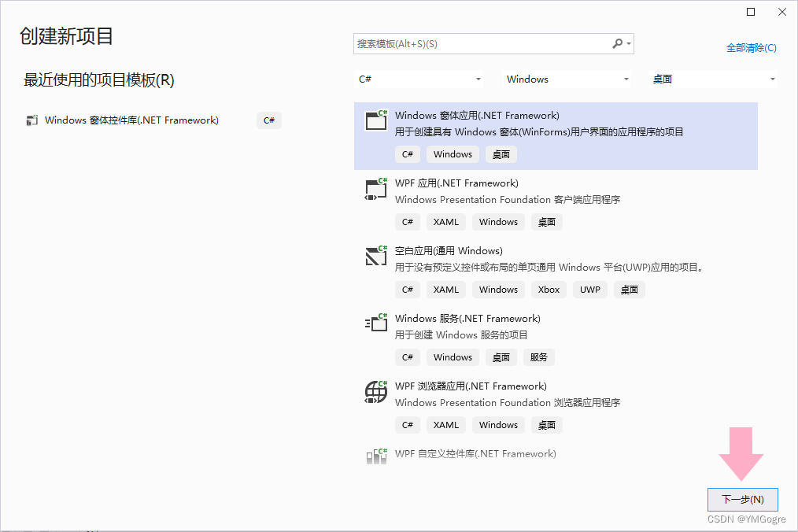Click the 服务 tag under Windows 服务
The image size is (798, 532).
[538, 357]
